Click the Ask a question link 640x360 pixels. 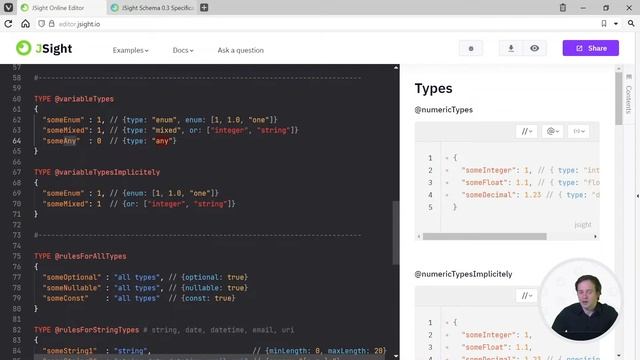coord(240,50)
